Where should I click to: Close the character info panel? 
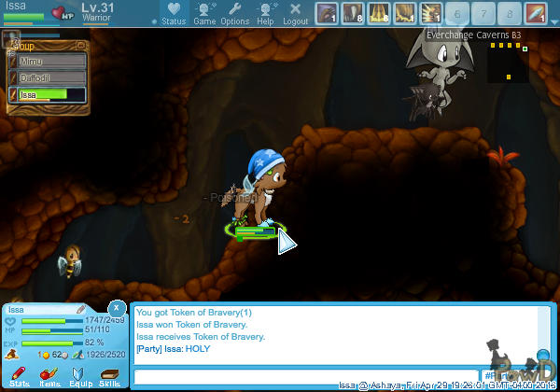click(116, 307)
